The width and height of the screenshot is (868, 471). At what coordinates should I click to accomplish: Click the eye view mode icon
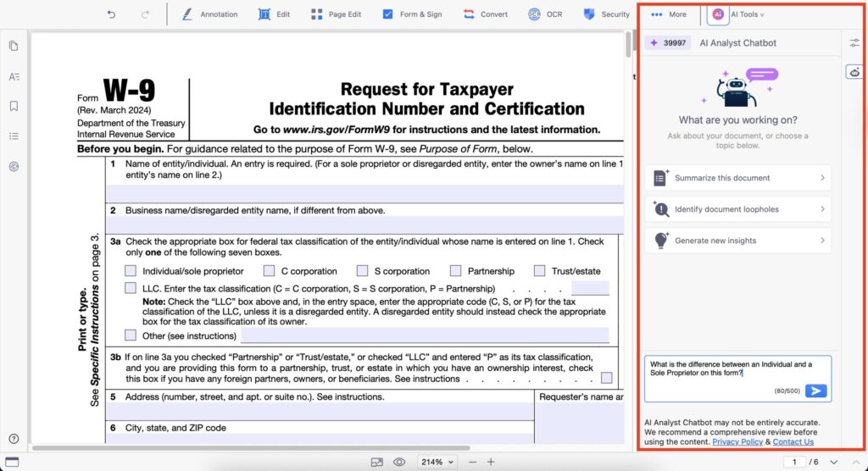click(399, 463)
